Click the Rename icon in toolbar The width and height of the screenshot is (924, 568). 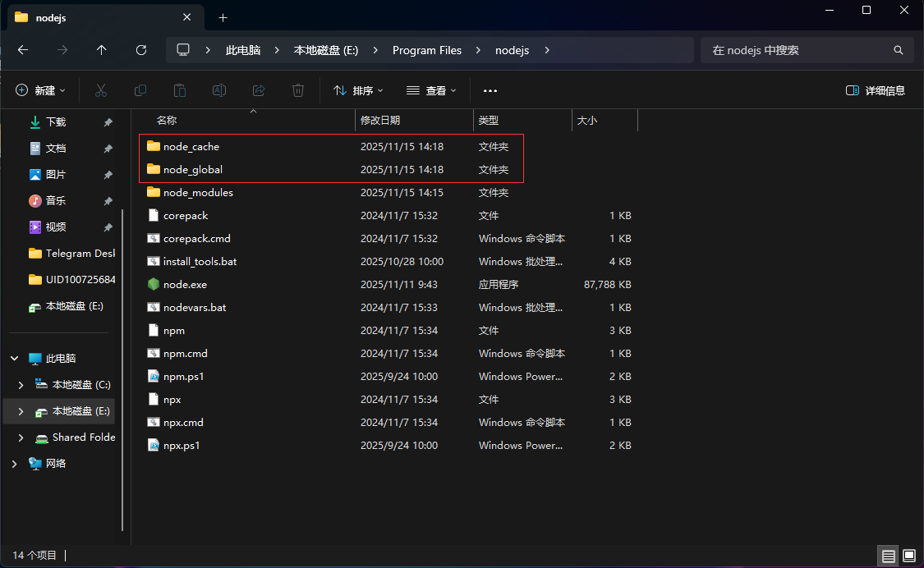pos(219,90)
